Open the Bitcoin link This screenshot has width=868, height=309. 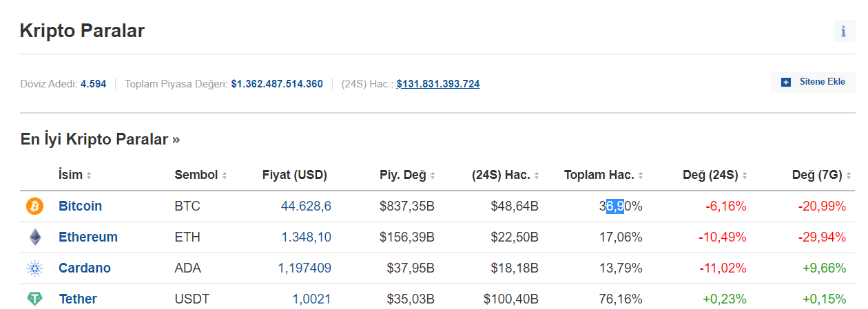click(x=80, y=206)
